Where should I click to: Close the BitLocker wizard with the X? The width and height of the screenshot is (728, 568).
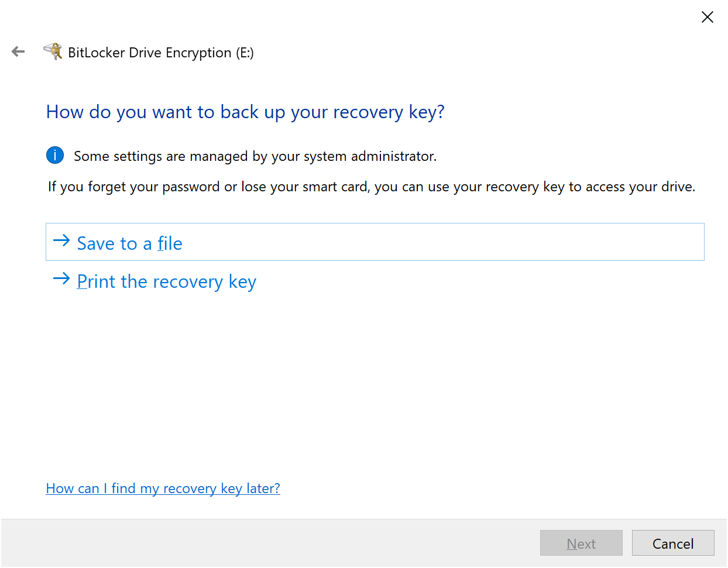coord(707,17)
